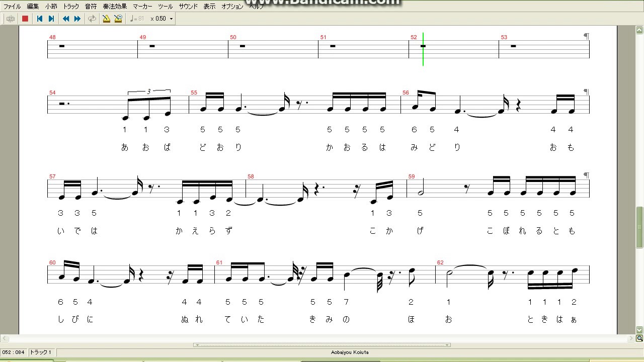Open the サウンド menu
644x362 pixels.
(188, 7)
